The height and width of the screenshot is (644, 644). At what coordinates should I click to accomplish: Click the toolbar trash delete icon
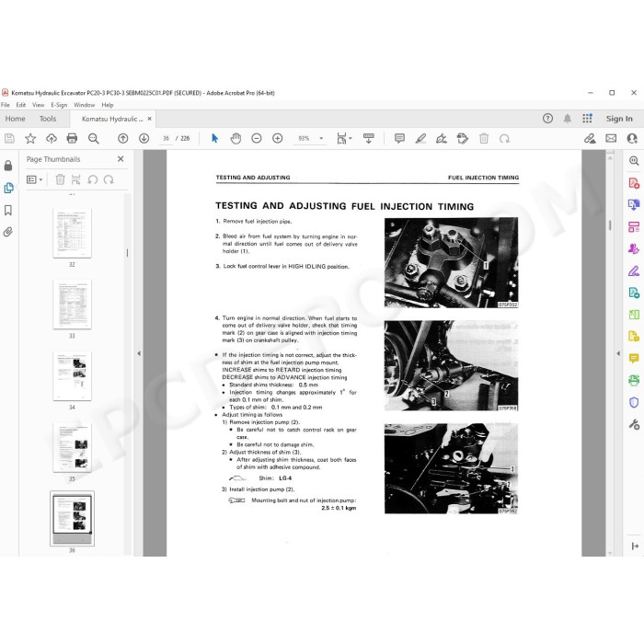click(484, 138)
